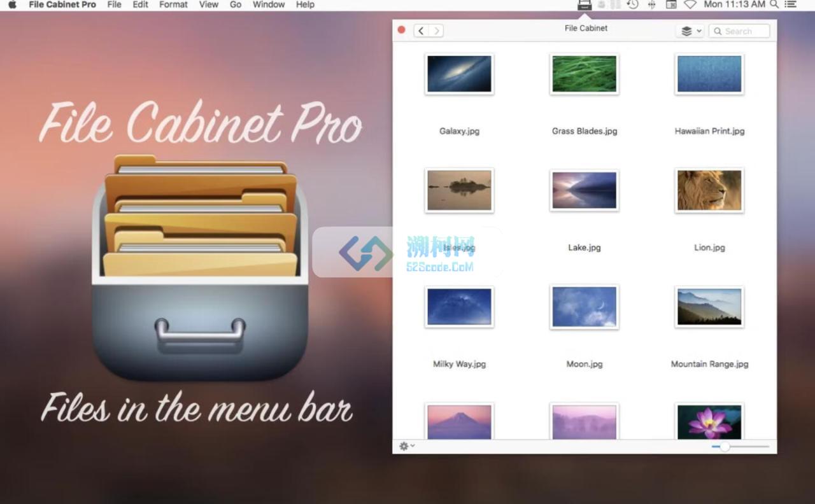Select the Lion.jpg thumbnail
The height and width of the screenshot is (504, 815).
709,190
